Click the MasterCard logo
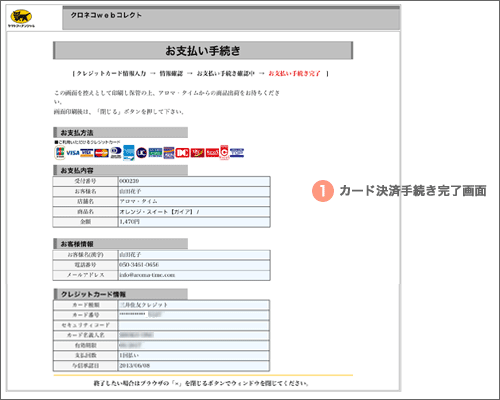500x400 pixels. click(101, 153)
